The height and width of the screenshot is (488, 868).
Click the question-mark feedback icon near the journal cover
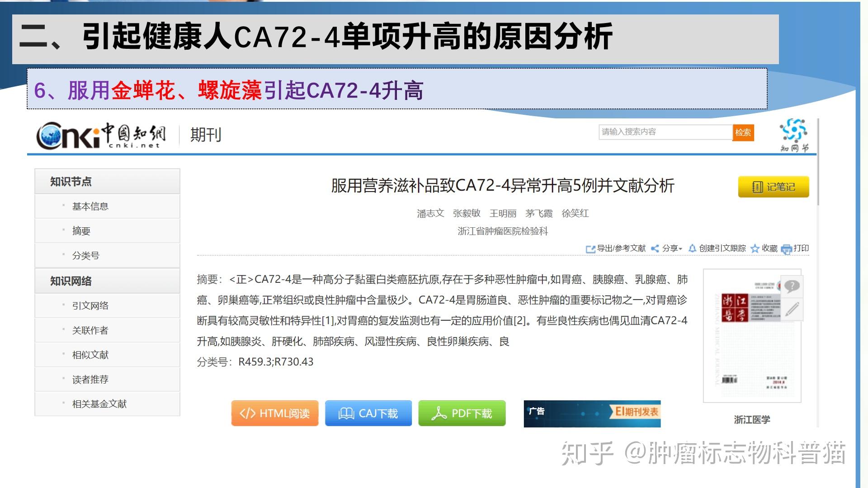click(792, 286)
